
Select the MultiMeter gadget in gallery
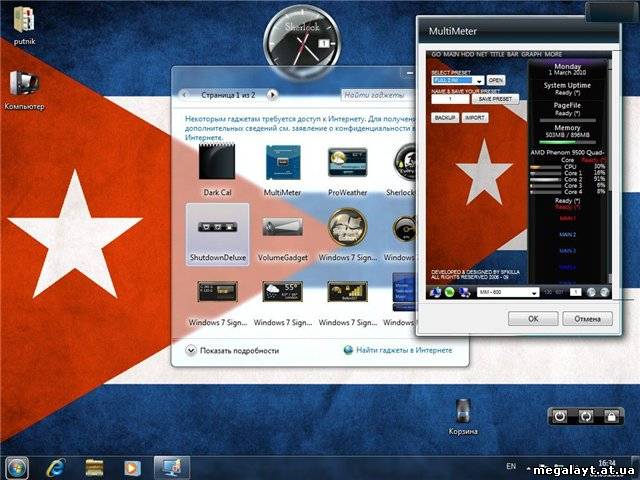283,162
